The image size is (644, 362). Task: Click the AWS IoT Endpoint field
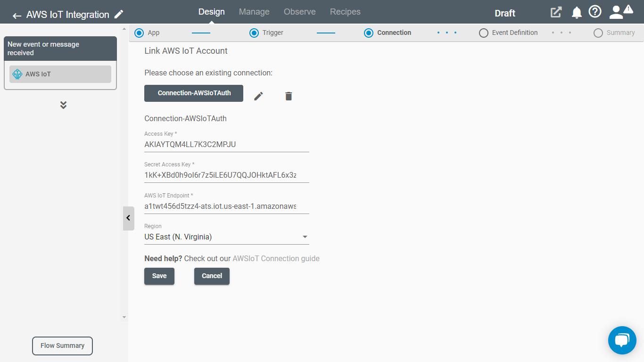pyautogui.click(x=227, y=206)
